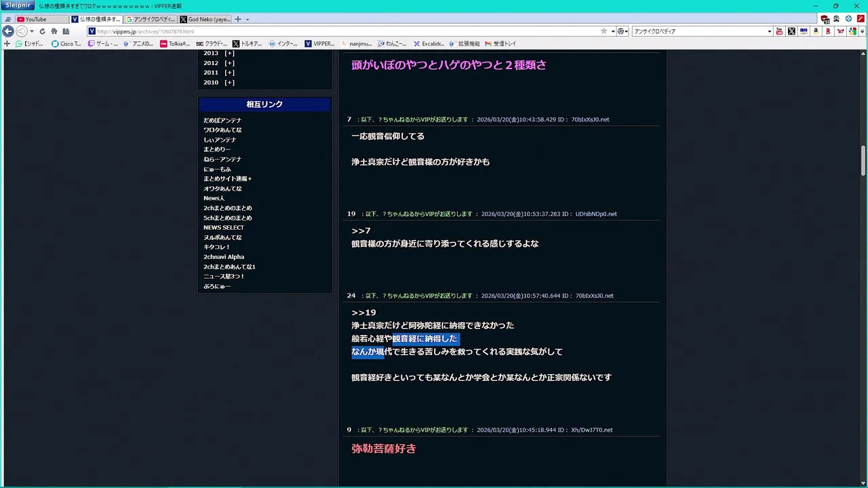Viewport: 868px width, 488px height.
Task: Expand the 2011 archive
Action: [x=229, y=73]
